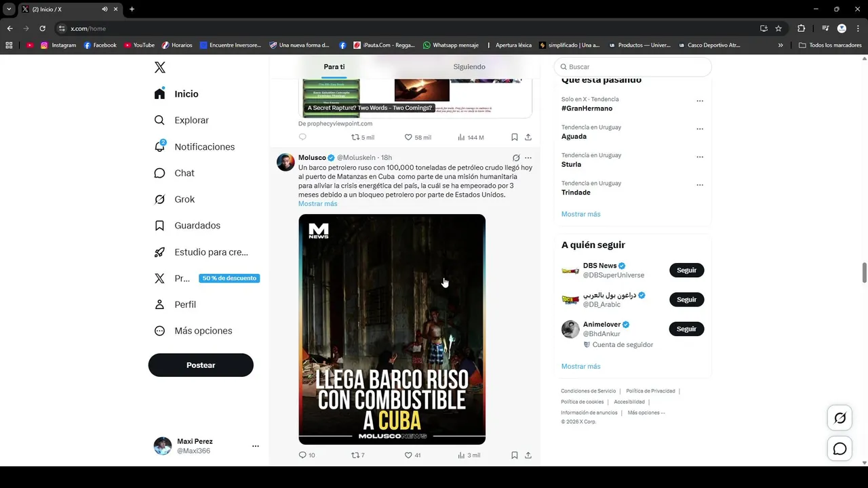Open Más opciones footer link

pyautogui.click(x=646, y=413)
